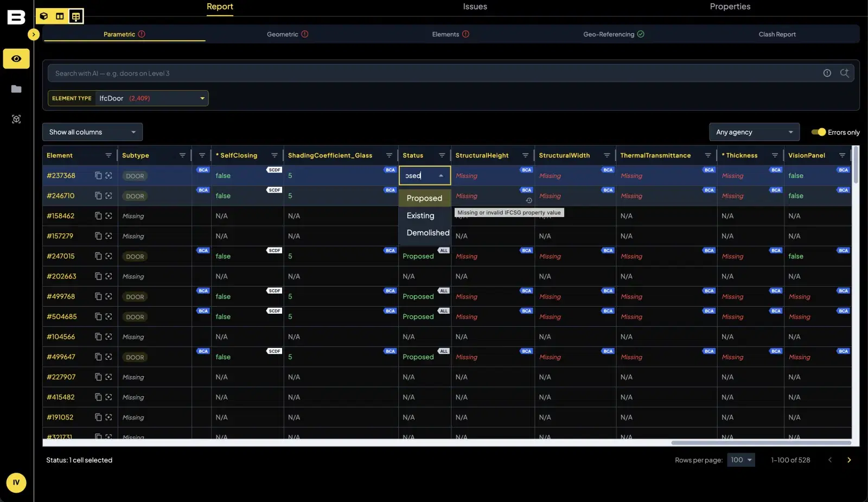The width and height of the screenshot is (868, 502).
Task: Copy element #237368 ID icon
Action: 98,176
